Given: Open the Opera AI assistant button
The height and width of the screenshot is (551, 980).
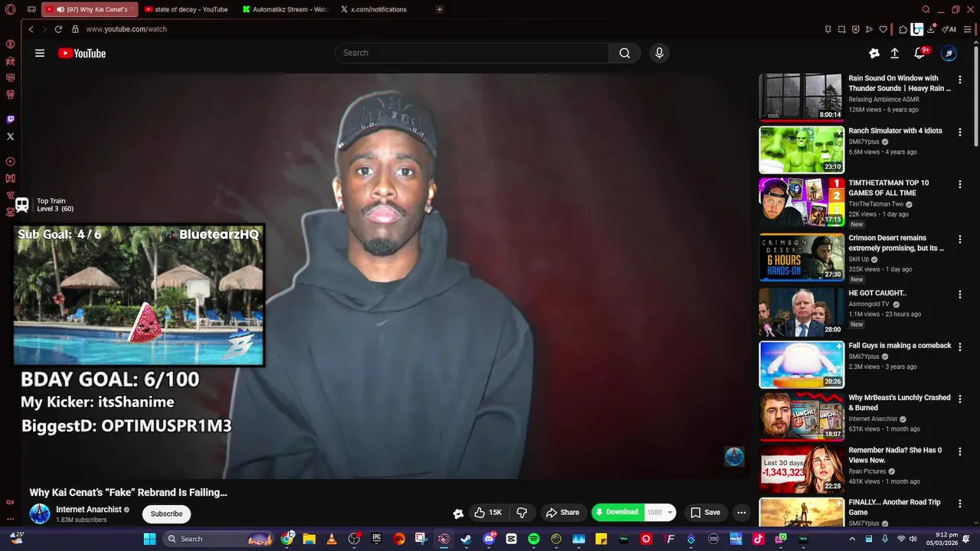Looking at the screenshot, I should pyautogui.click(x=949, y=29).
